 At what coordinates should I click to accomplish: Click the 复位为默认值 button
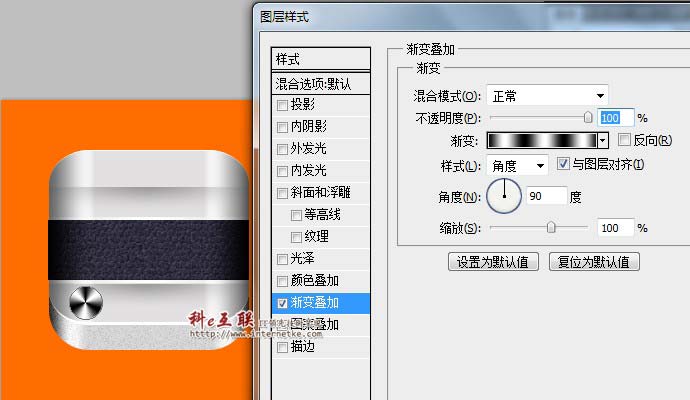[x=594, y=262]
